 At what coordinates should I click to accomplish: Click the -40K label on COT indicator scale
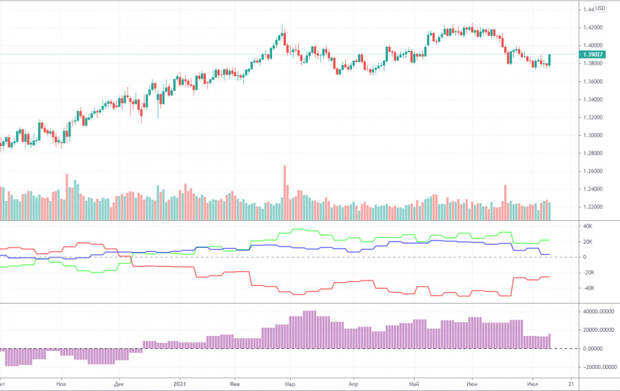pos(588,288)
